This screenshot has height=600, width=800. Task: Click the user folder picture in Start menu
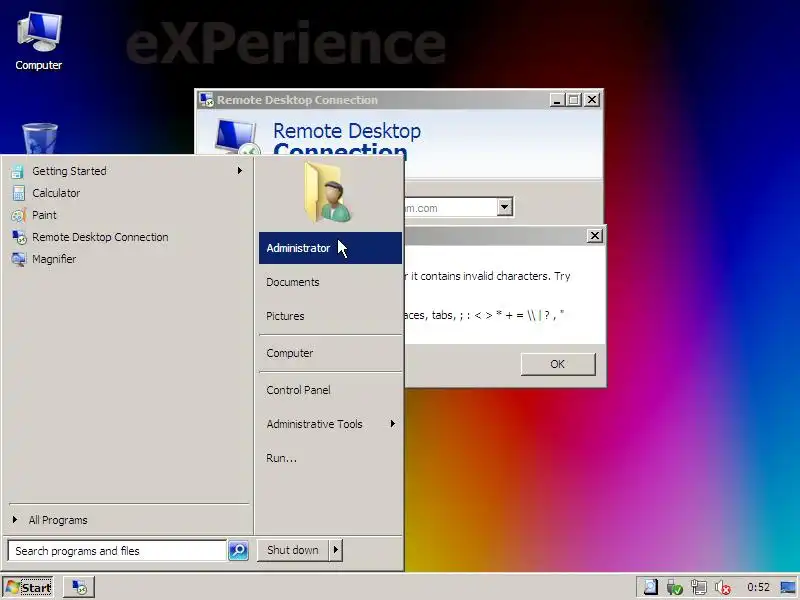coord(329,192)
